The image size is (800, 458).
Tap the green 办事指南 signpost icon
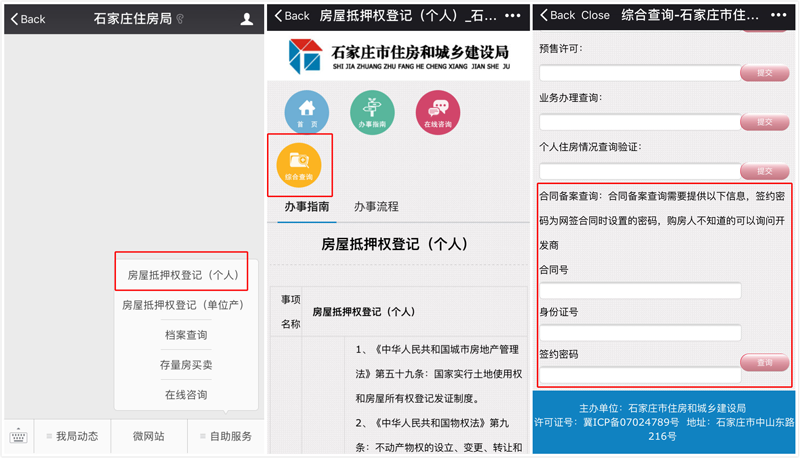point(372,112)
